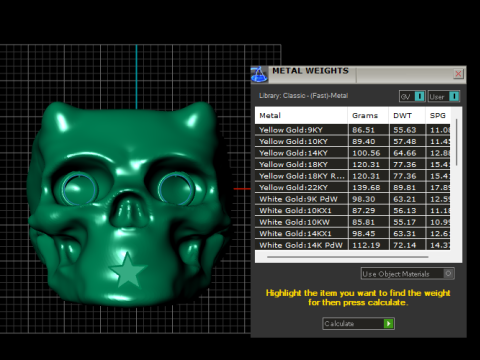Screen dimensions: 480x360
Task: Click the Calculate button
Action: pyautogui.click(x=358, y=323)
